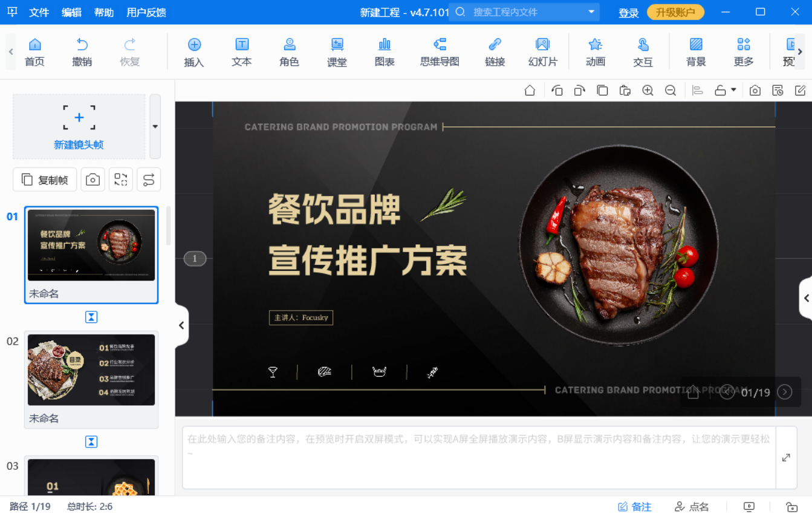Open the 动画 animation tool

(596, 51)
